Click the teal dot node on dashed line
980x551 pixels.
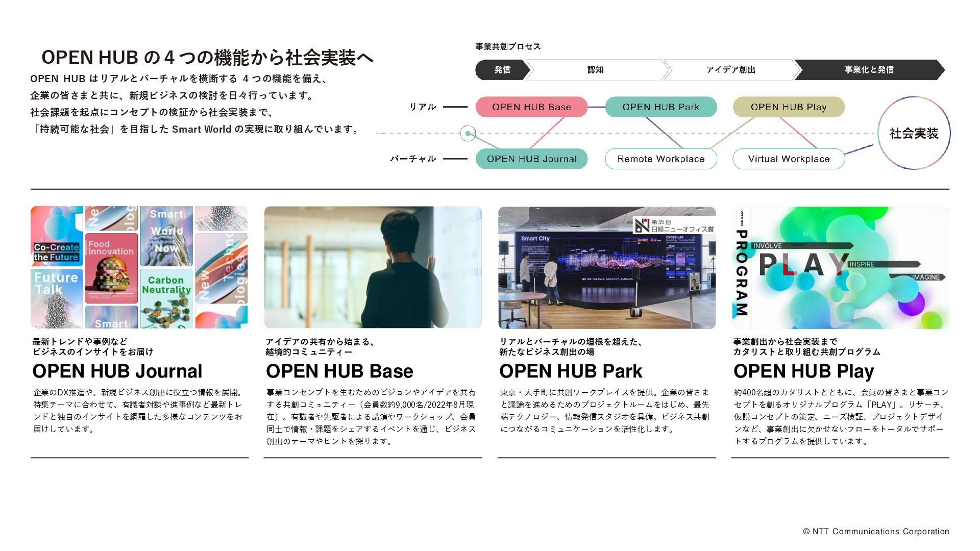tap(468, 134)
